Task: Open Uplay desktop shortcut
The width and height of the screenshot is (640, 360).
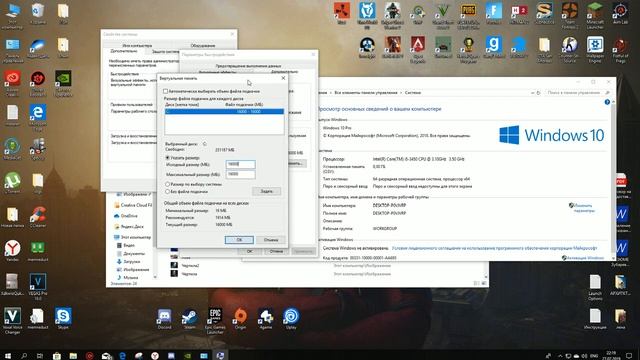Action: pos(291,319)
